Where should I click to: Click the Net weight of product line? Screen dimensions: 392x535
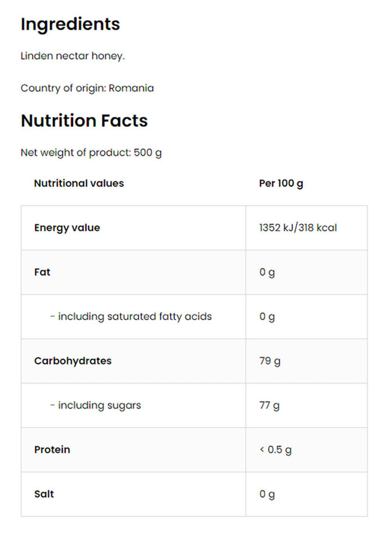(91, 153)
